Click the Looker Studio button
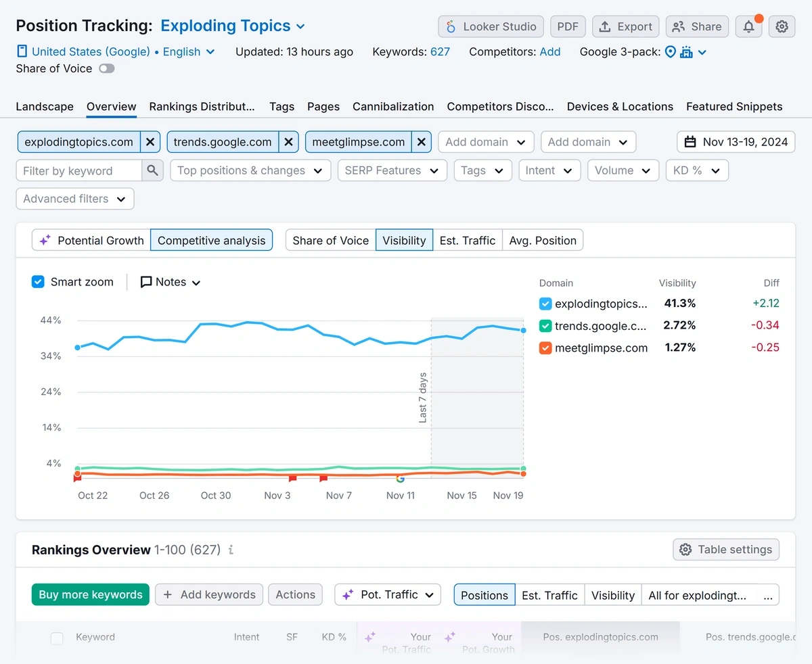The width and height of the screenshot is (812, 664). [491, 26]
